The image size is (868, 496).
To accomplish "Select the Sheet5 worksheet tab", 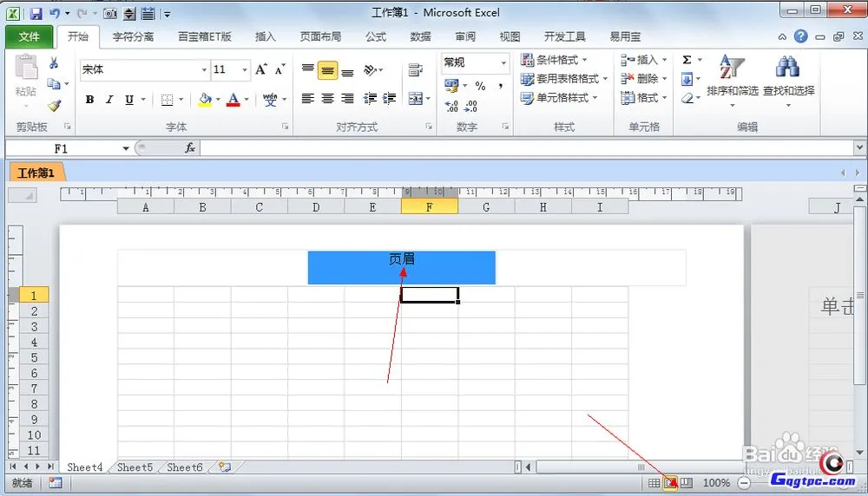I will tap(135, 467).
